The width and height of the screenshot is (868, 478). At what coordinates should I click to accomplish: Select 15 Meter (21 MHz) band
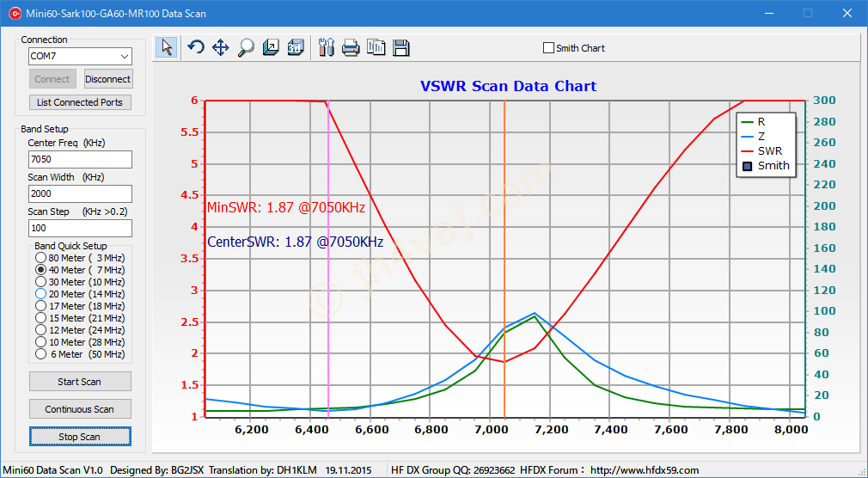tap(40, 318)
